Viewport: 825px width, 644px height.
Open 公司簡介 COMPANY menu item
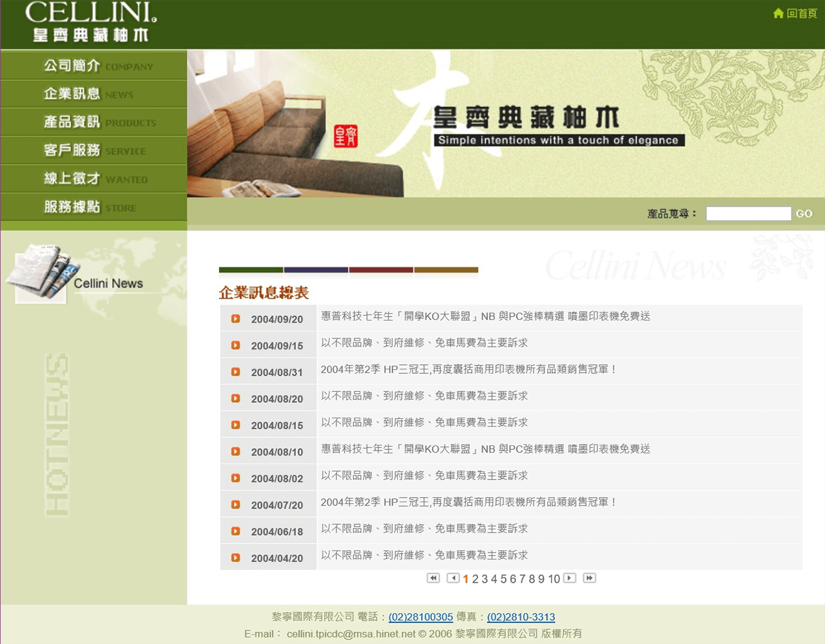(94, 66)
